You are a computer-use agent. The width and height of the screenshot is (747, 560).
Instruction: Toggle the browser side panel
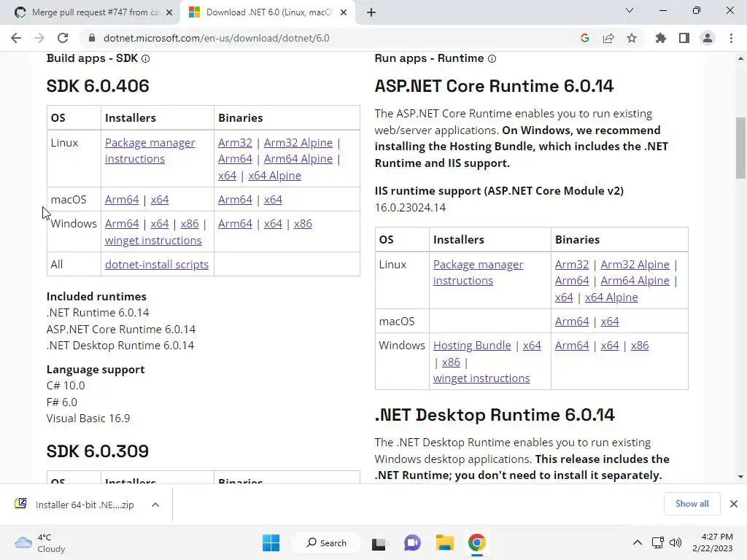[684, 38]
